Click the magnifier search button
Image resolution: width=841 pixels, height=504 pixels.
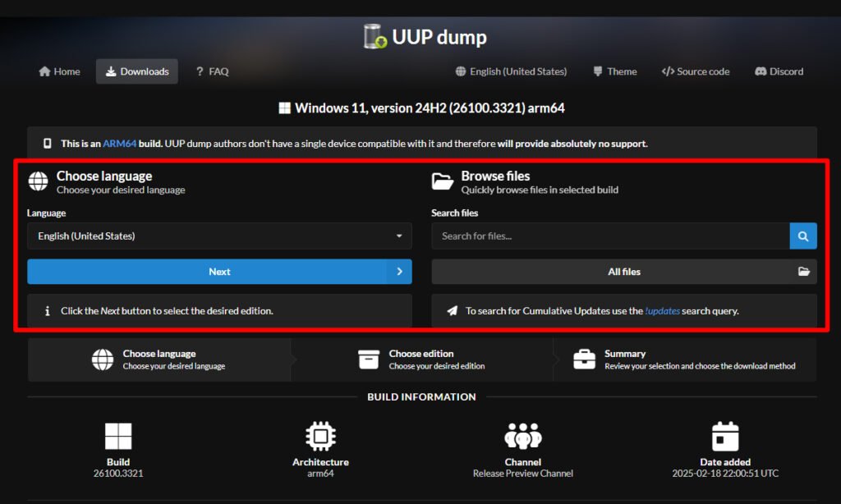[x=803, y=236]
